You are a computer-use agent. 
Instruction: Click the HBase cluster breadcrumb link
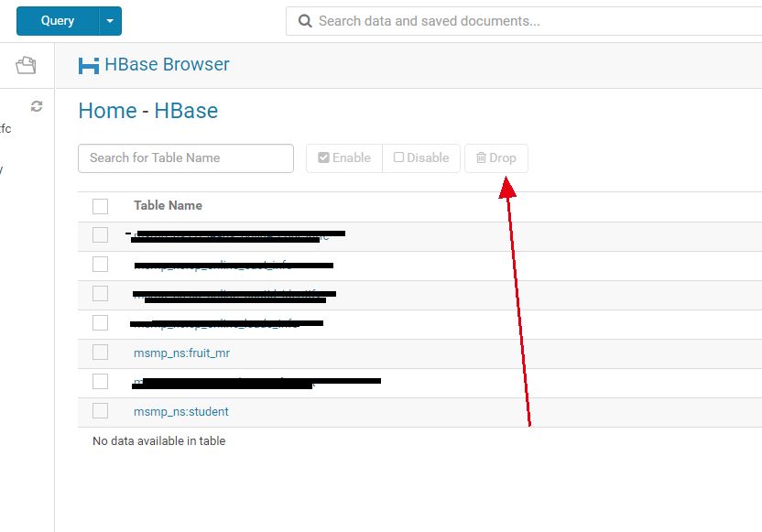pyautogui.click(x=186, y=111)
